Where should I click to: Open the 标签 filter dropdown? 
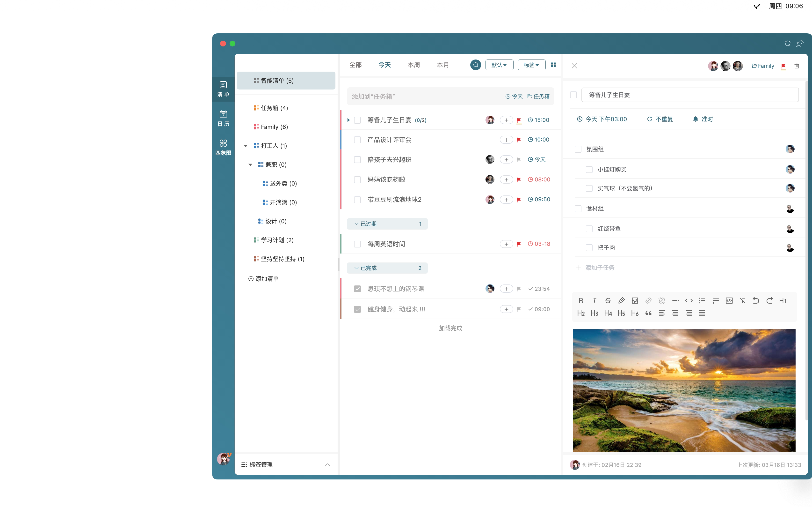tap(531, 65)
